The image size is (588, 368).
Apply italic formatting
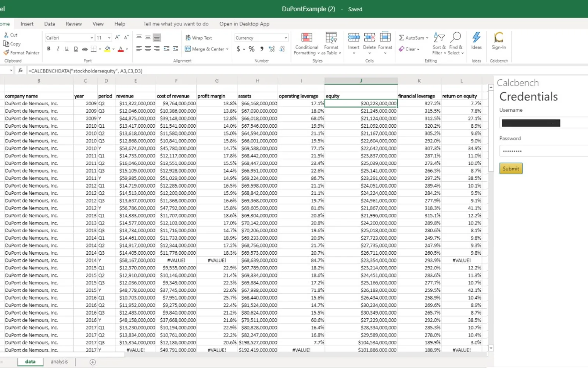tap(58, 49)
